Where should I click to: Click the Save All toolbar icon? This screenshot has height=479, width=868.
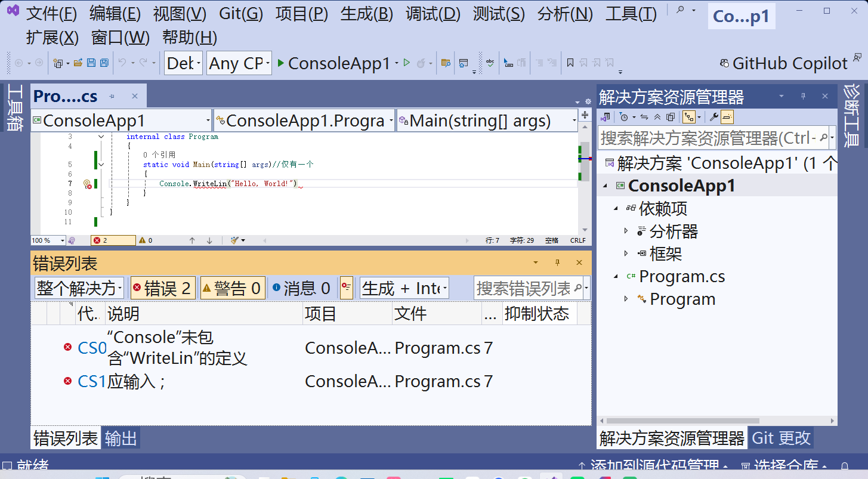coord(104,63)
